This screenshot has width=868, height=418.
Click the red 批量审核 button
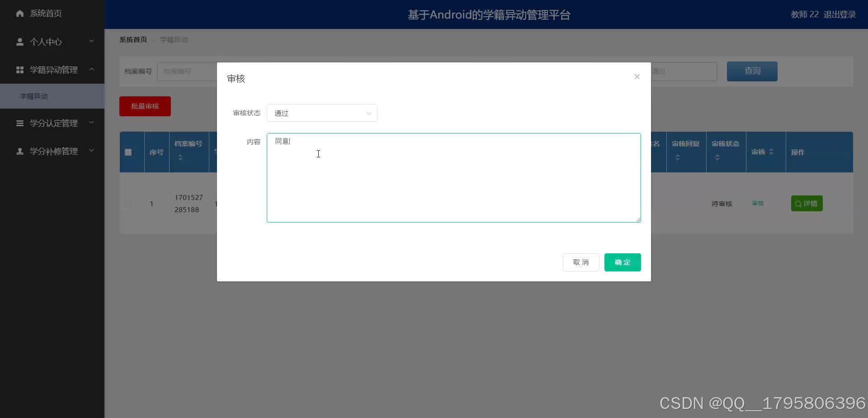click(x=145, y=106)
